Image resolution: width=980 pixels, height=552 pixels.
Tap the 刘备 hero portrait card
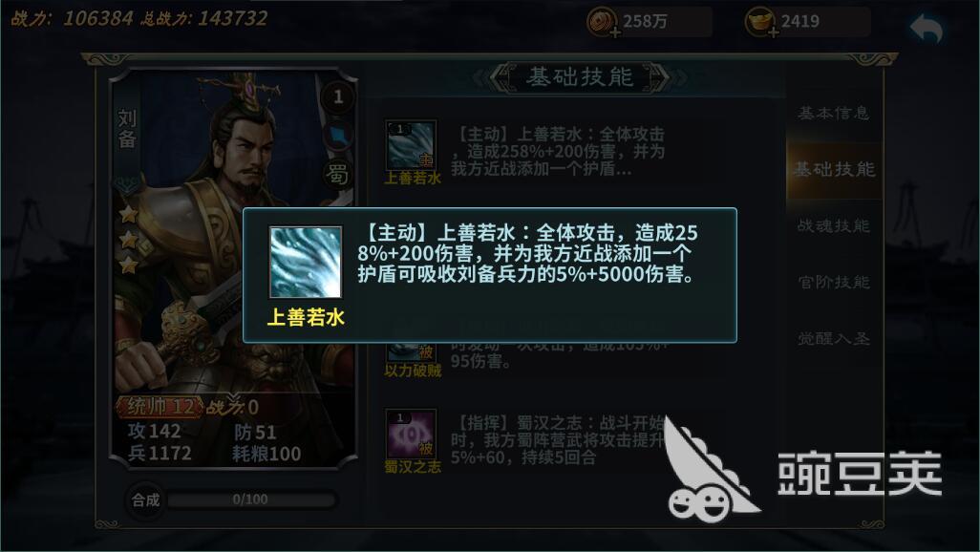pos(234,268)
